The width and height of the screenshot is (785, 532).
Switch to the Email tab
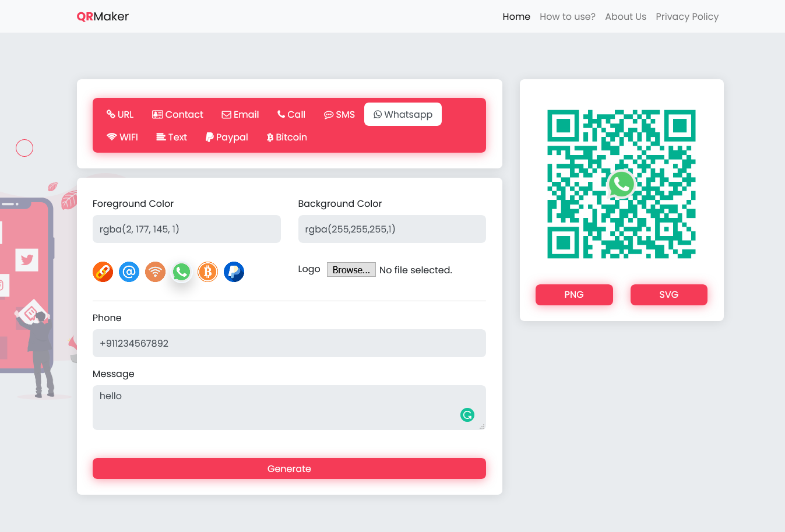click(x=240, y=114)
